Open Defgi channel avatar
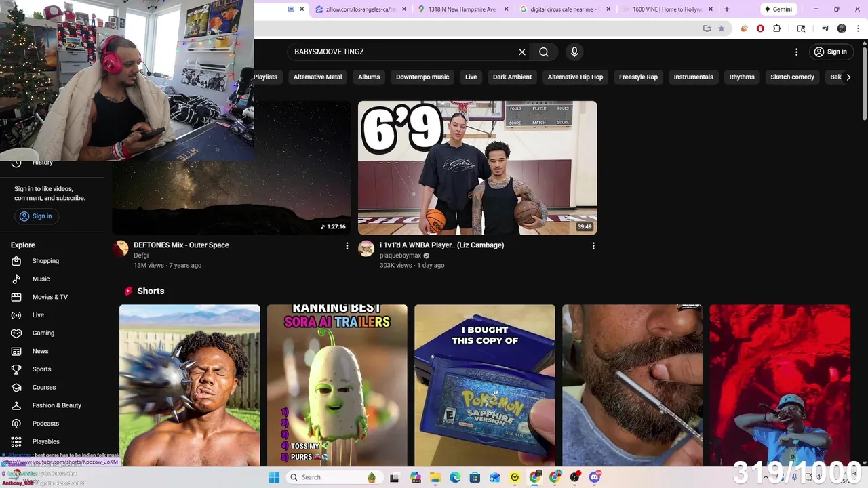The height and width of the screenshot is (488, 868). (120, 248)
